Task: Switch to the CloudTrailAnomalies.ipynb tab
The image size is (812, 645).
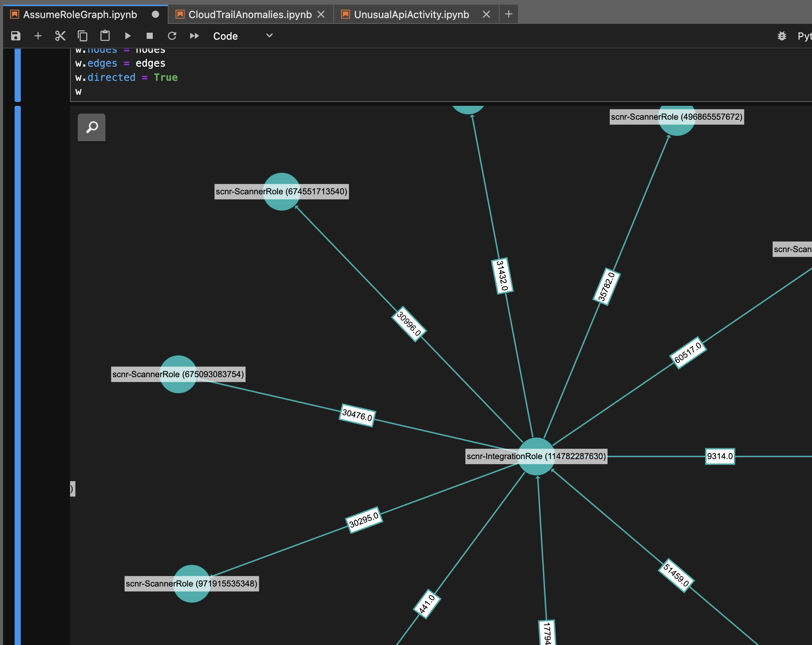Action: pos(250,15)
